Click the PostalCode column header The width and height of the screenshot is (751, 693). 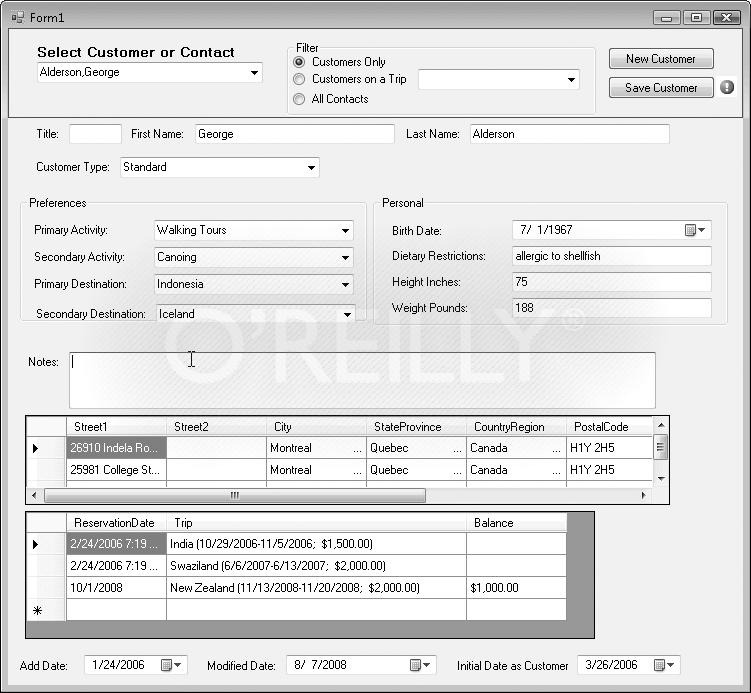pyautogui.click(x=609, y=427)
